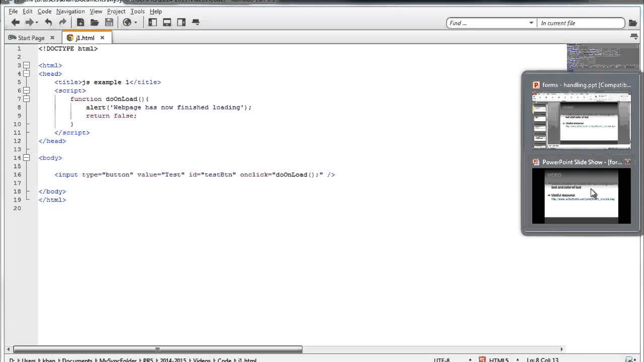Open the Project menu
This screenshot has width=644, height=362.
click(x=116, y=11)
